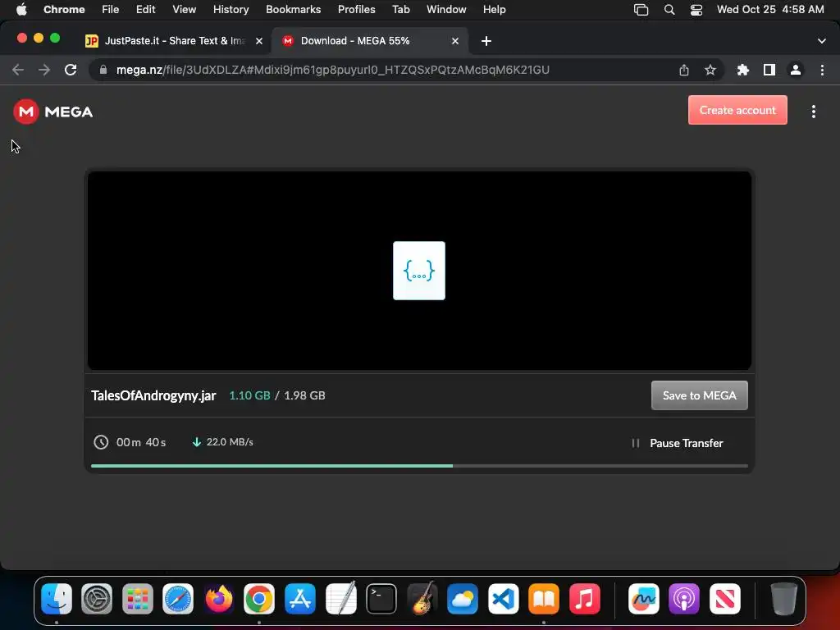Open the Tab menu
Screen dimensions: 840x630
pyautogui.click(x=400, y=9)
